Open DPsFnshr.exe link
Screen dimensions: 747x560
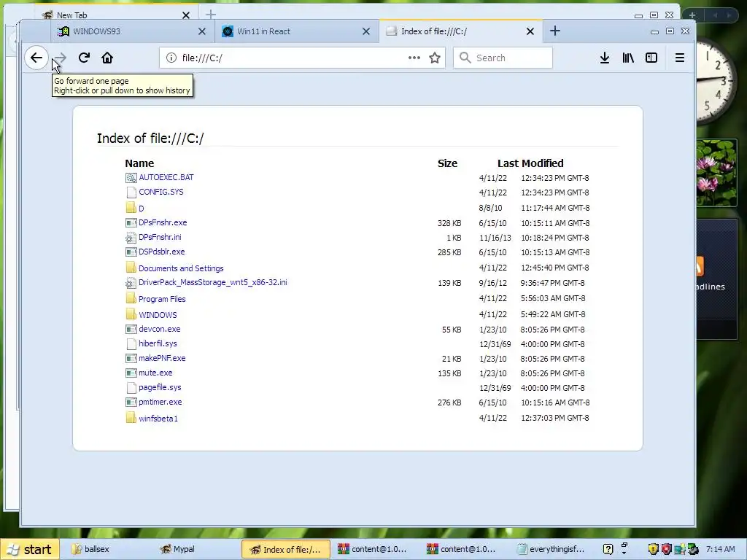pos(163,222)
